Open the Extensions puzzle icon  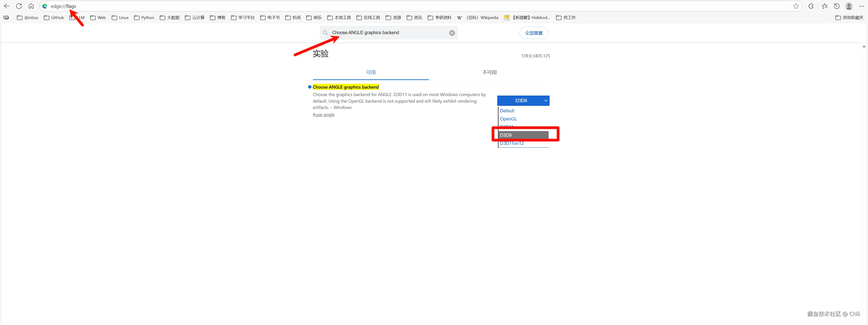click(x=811, y=6)
